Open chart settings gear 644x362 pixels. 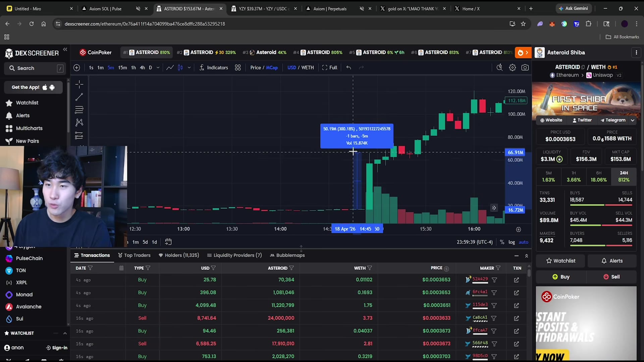(512, 68)
